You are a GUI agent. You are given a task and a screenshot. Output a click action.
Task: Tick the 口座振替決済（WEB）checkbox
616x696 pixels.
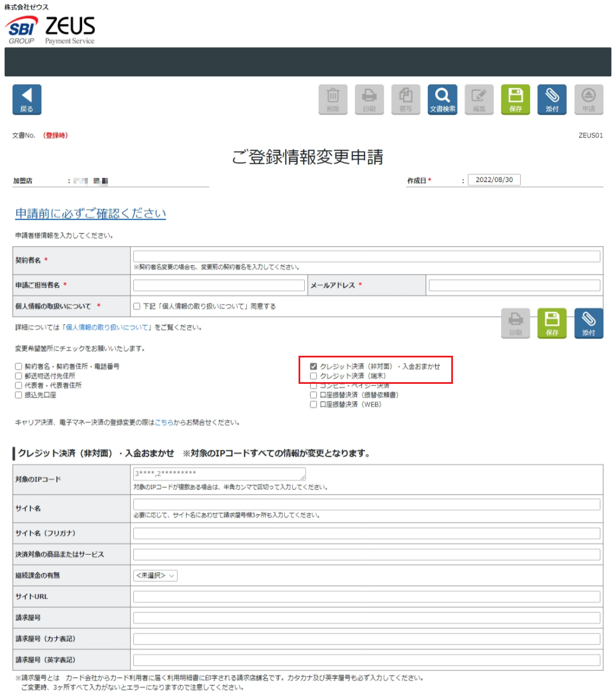(x=313, y=405)
